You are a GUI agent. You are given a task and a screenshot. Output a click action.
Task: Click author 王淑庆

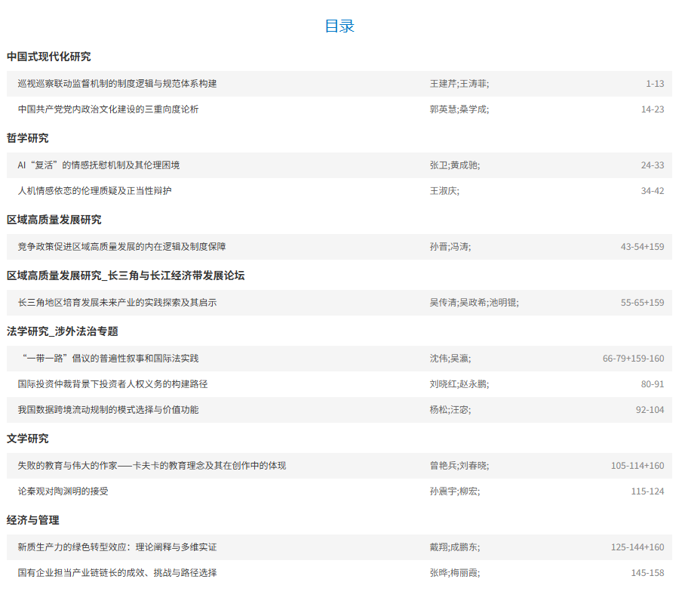(x=444, y=191)
